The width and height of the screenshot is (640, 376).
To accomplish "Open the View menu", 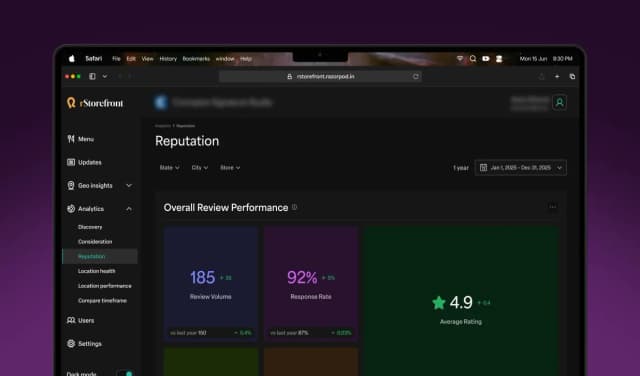I will (147, 59).
